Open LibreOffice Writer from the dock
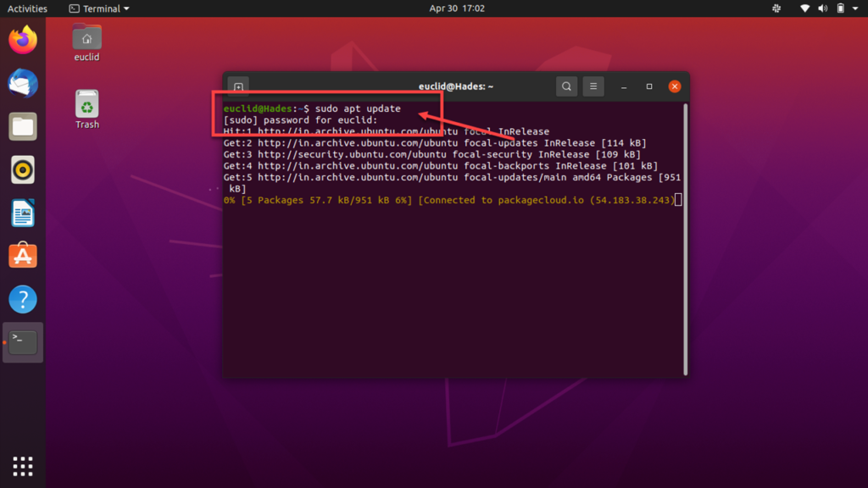This screenshot has width=868, height=488. tap(23, 213)
